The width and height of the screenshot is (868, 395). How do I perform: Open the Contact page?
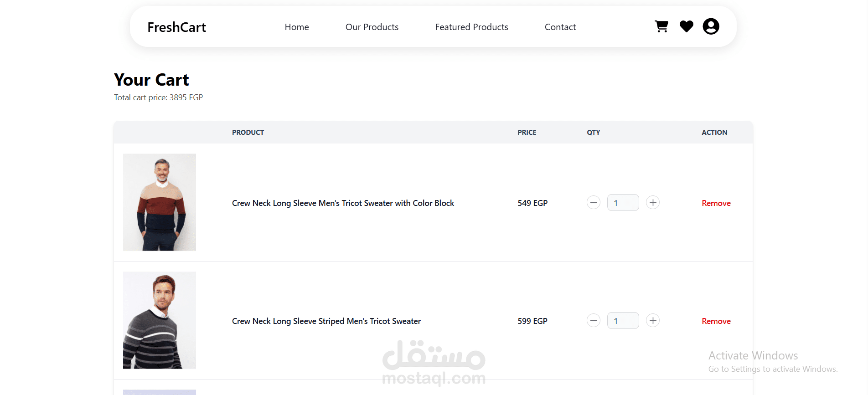(x=560, y=27)
